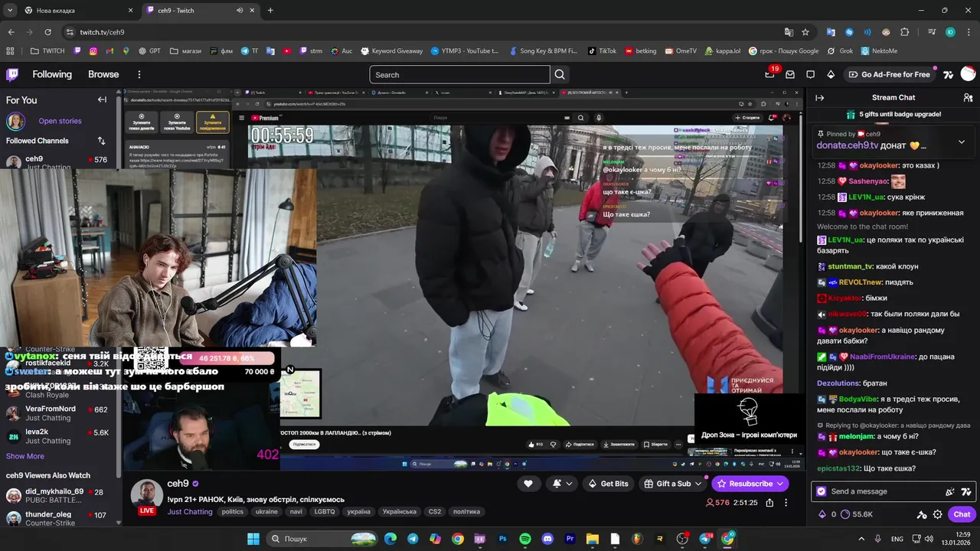Share the ceh9 stream
The image size is (980, 551).
[769, 503]
